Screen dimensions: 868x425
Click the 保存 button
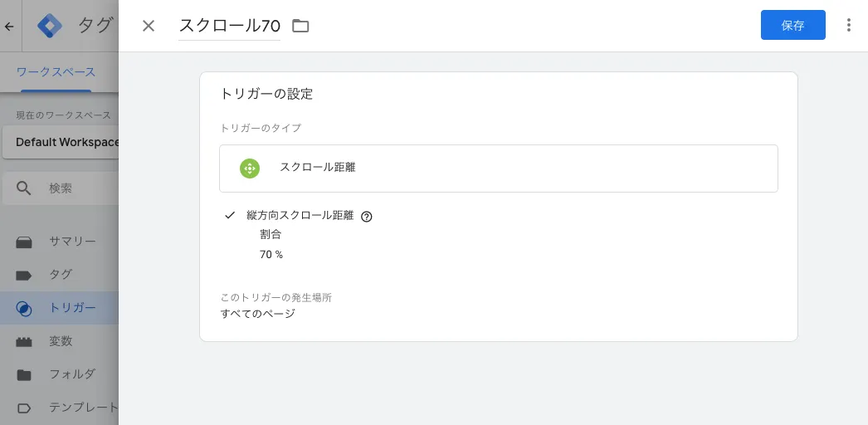pyautogui.click(x=792, y=25)
